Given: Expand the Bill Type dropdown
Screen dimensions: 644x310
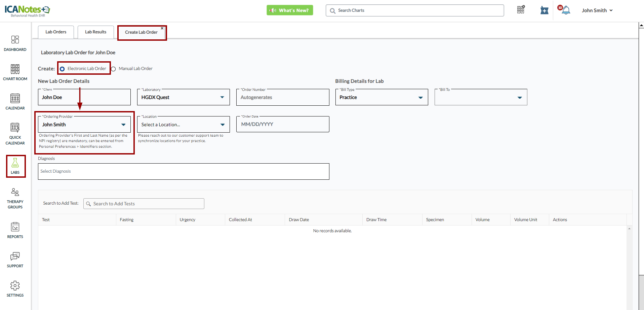Looking at the screenshot, I should (x=420, y=98).
